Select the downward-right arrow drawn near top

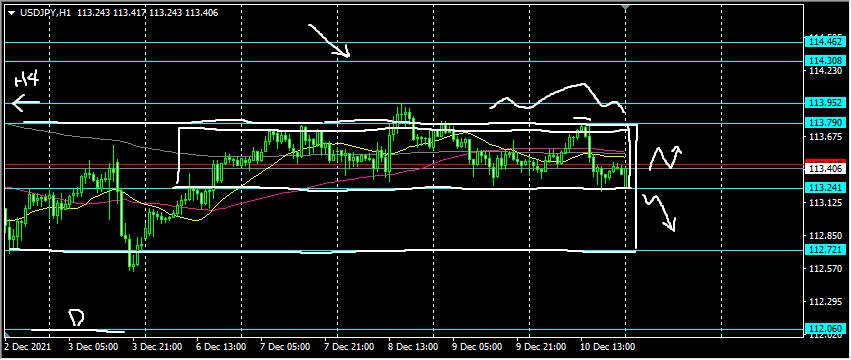tap(329, 41)
